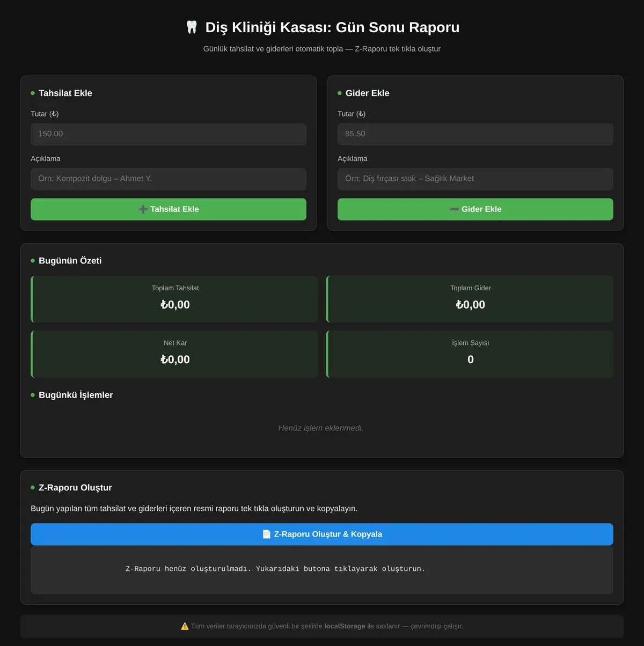
Task: Click the ₺0,00 value under Toplam Gider
Action: tap(471, 305)
